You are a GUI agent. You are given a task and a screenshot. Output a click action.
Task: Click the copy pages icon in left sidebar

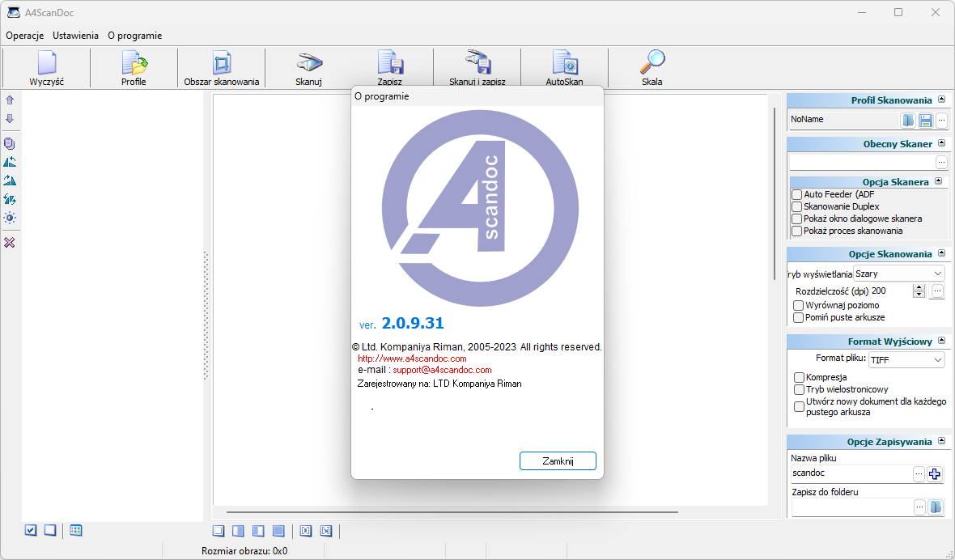coord(10,144)
